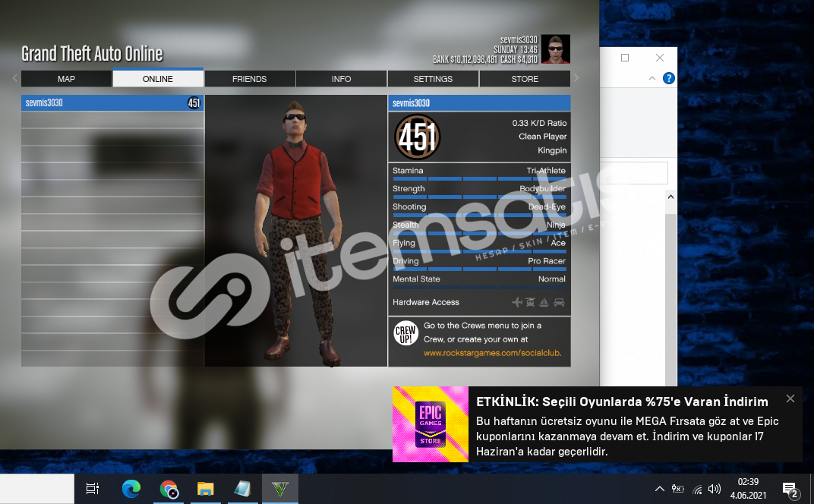Click the Stamina stat bar

pos(479,178)
